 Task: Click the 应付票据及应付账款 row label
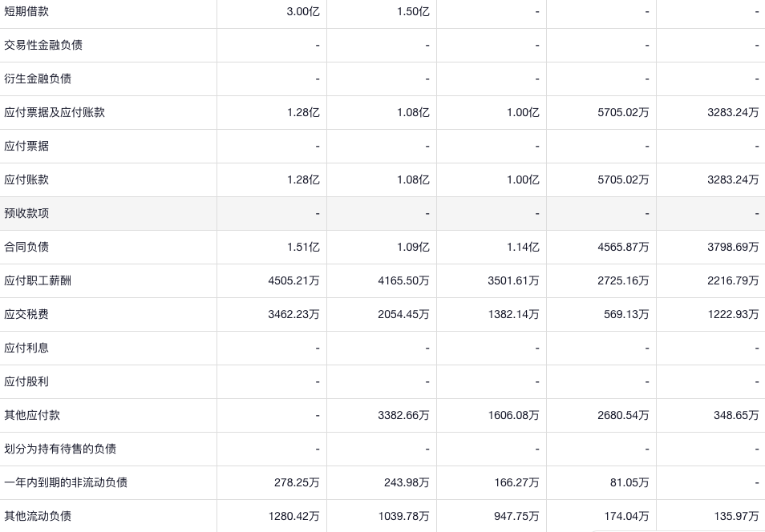coord(55,112)
